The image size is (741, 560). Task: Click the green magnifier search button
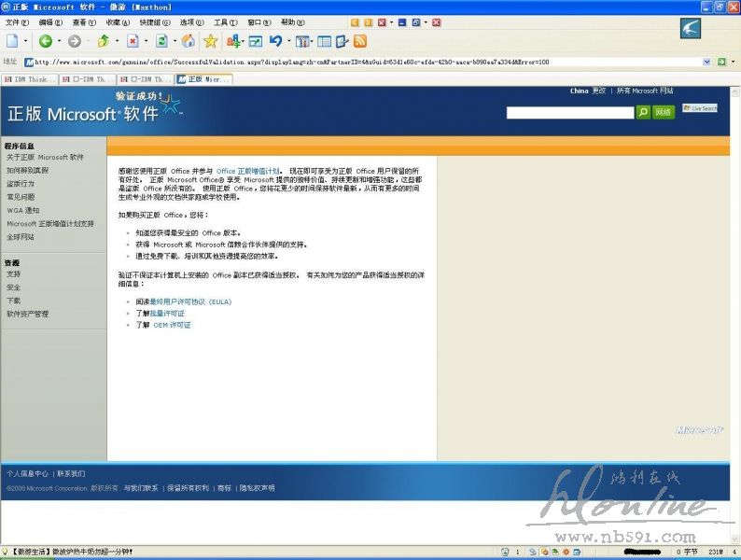643,112
